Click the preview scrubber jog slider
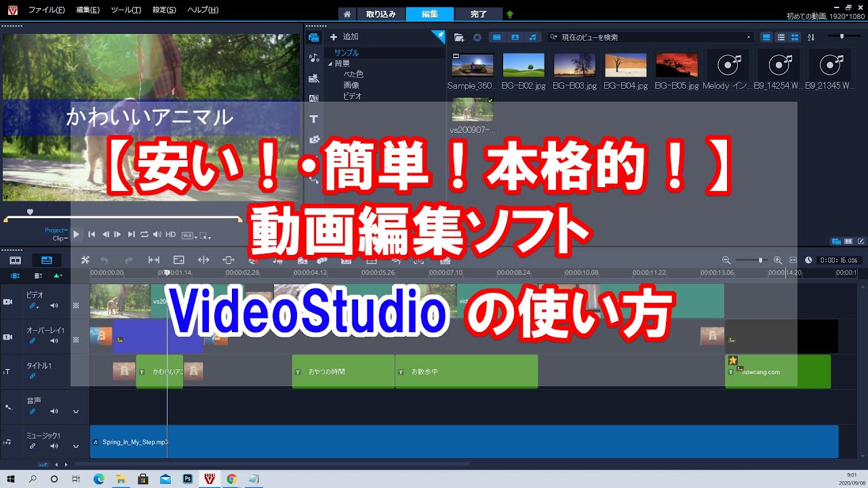Screen dimensions: 868x488 [30, 212]
